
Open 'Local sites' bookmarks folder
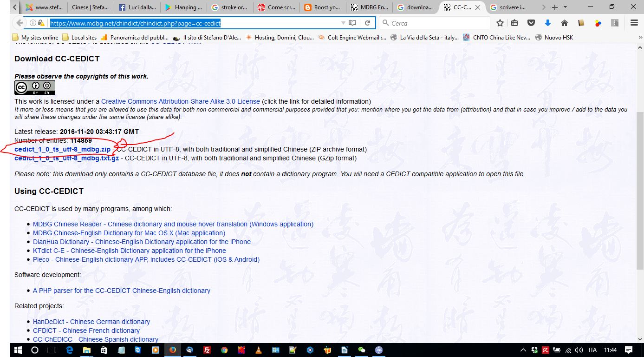pyautogui.click(x=80, y=38)
